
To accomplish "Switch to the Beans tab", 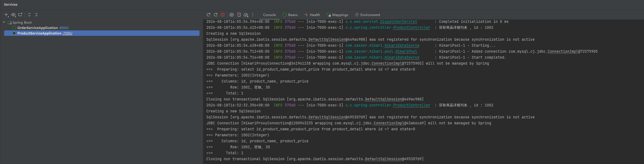I will [x=290, y=15].
